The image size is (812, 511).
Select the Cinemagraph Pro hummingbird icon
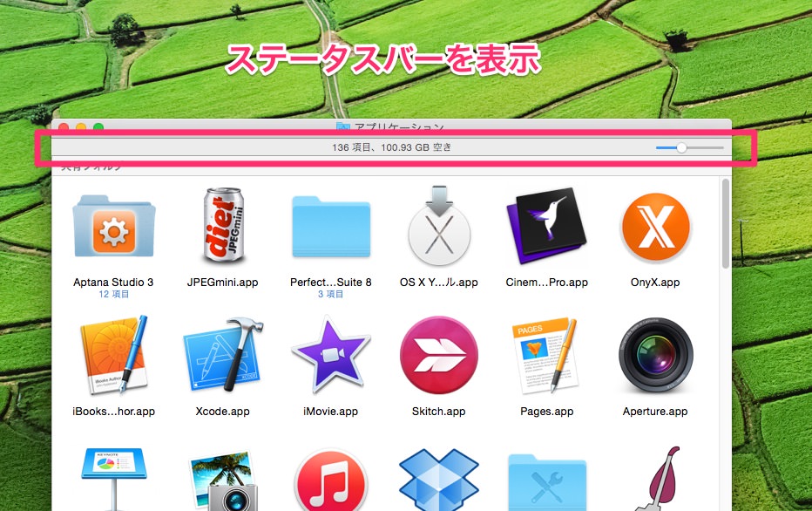point(547,226)
